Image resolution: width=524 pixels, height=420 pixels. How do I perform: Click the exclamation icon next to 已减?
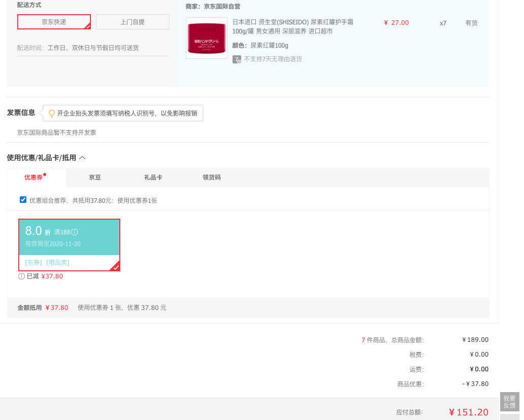[21, 276]
